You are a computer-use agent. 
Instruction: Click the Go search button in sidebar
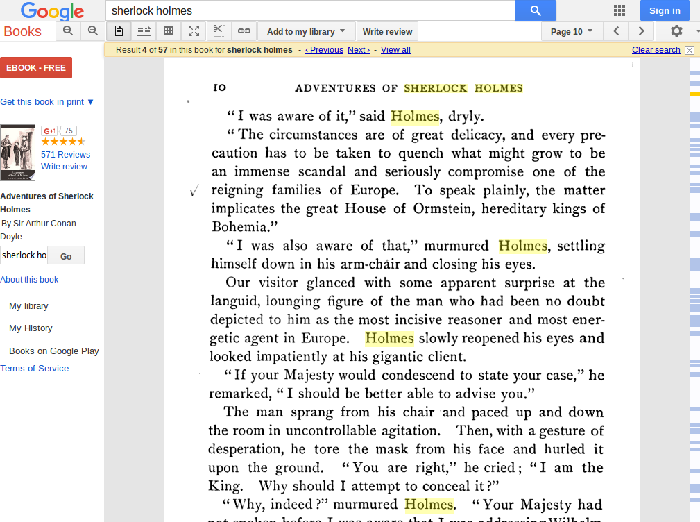(x=66, y=256)
